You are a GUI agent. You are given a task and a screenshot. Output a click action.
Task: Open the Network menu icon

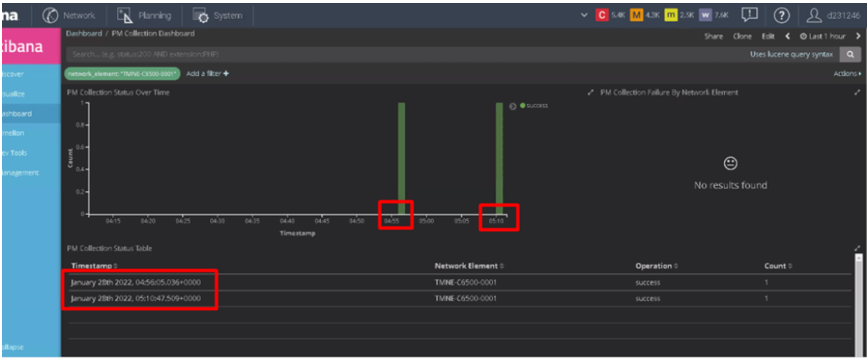coord(50,16)
